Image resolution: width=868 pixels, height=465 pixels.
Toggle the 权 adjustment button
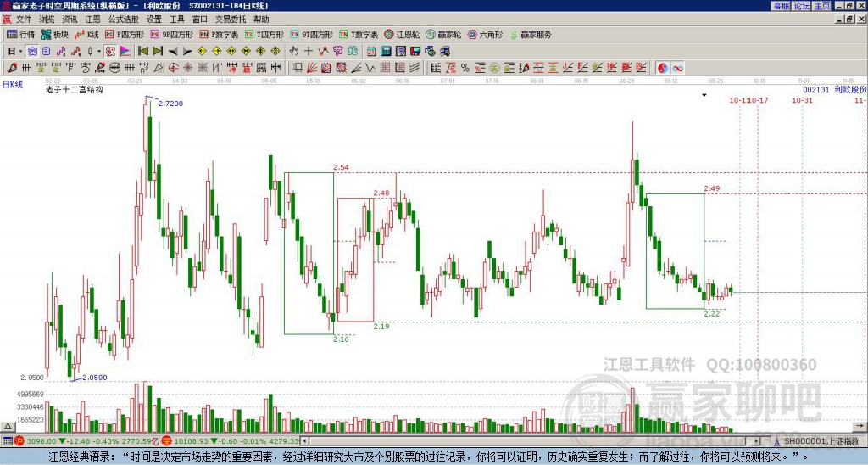click(x=110, y=52)
